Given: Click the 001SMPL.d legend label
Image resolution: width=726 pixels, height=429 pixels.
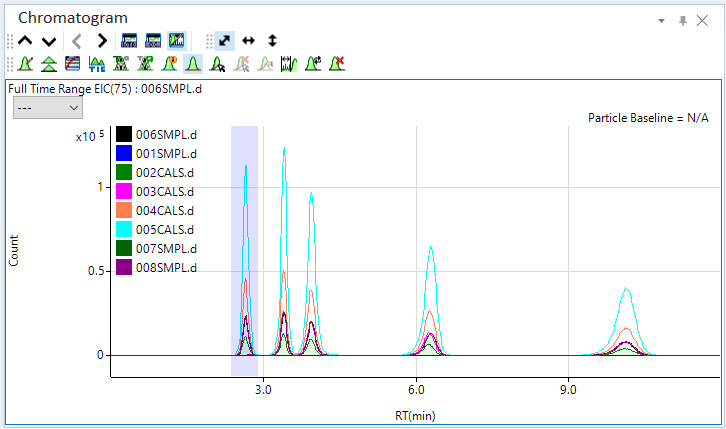Looking at the screenshot, I should pyautogui.click(x=166, y=154).
